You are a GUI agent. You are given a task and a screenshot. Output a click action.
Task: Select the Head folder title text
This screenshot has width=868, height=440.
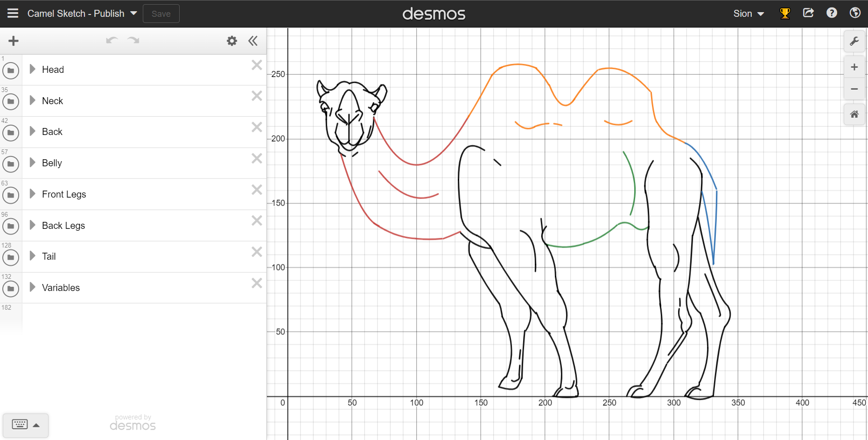[53, 70]
